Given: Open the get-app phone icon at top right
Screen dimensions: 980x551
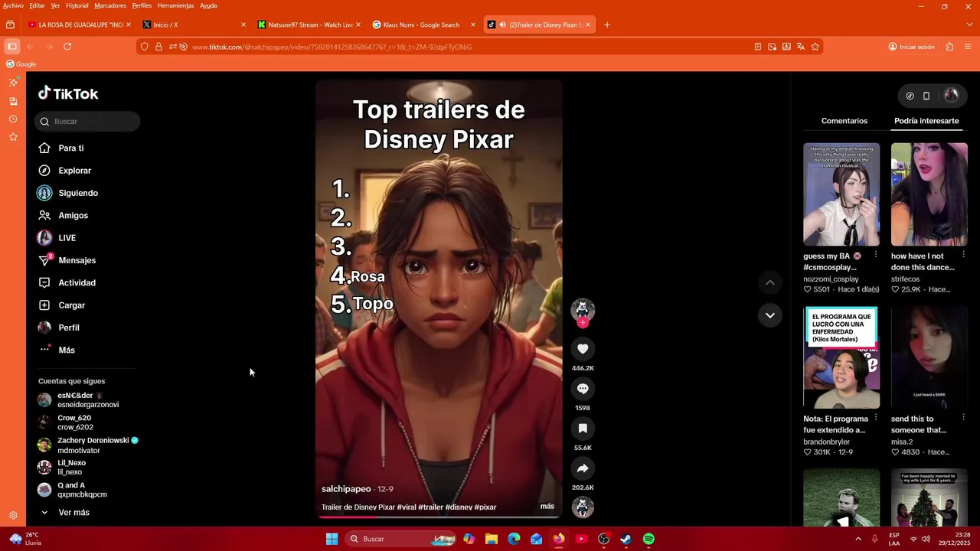Looking at the screenshot, I should click(x=926, y=96).
